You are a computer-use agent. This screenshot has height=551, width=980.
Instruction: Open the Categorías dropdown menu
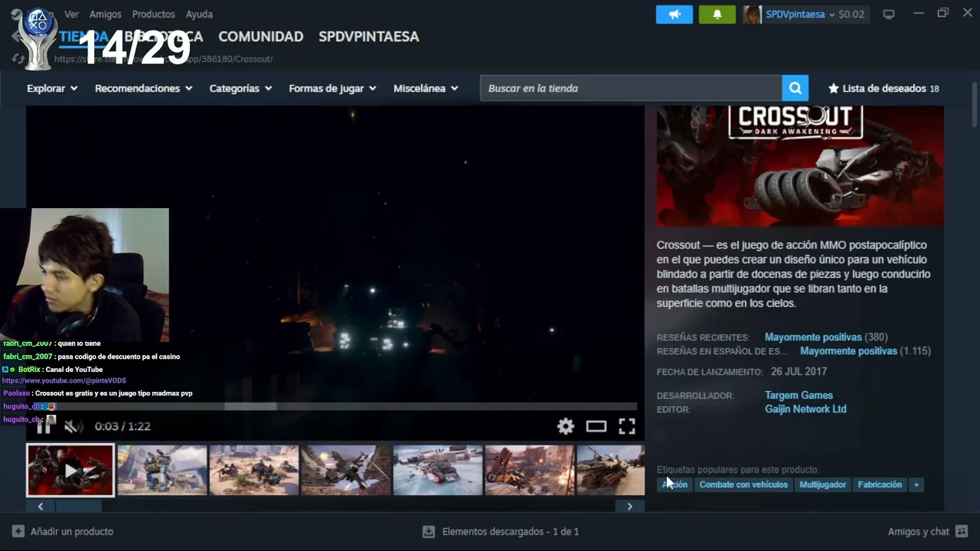240,88
